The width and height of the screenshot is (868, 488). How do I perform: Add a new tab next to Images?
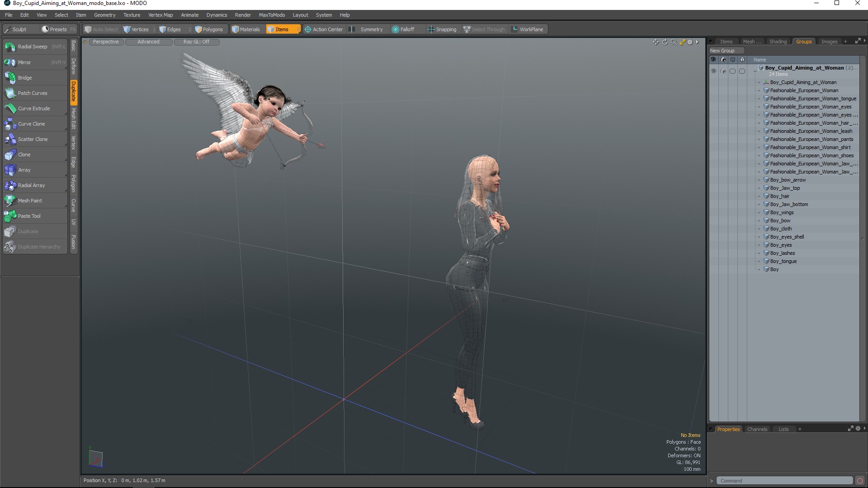845,42
